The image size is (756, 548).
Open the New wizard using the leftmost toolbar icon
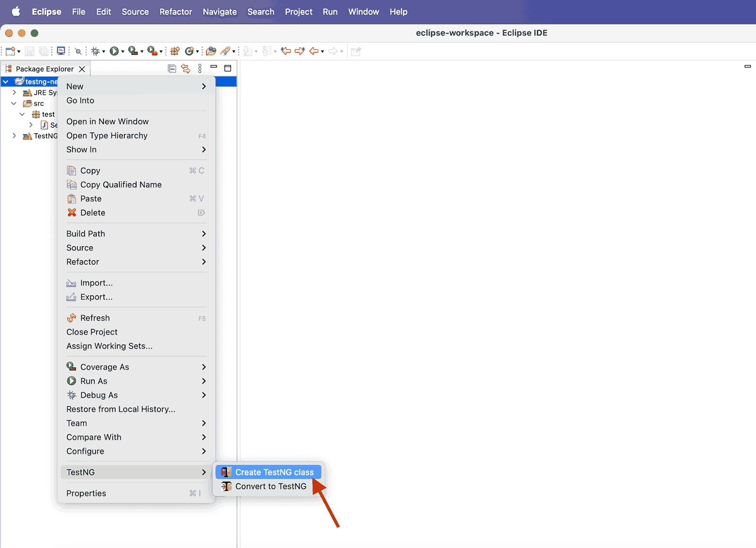(x=10, y=51)
